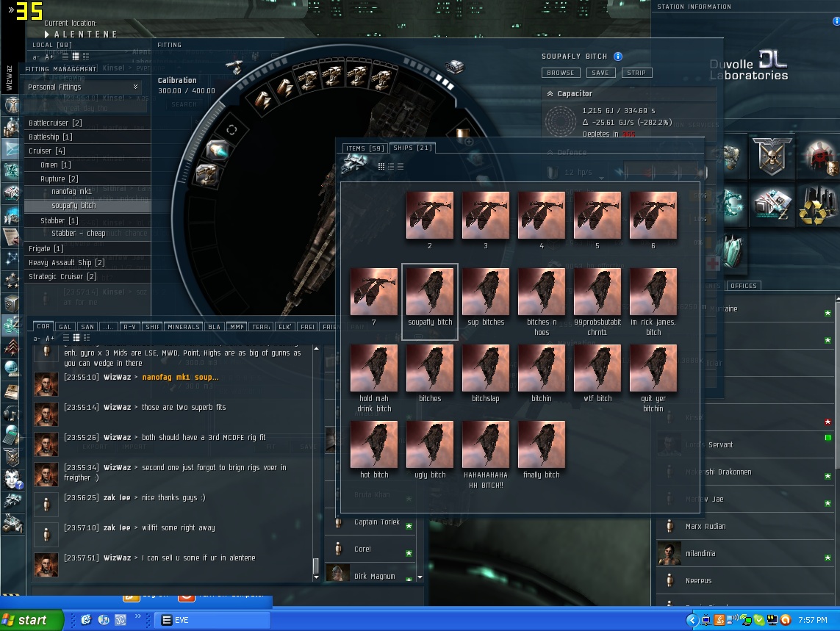Image resolution: width=840 pixels, height=631 pixels.
Task: Click corp member list scroll down arrow
Action: click(x=420, y=577)
